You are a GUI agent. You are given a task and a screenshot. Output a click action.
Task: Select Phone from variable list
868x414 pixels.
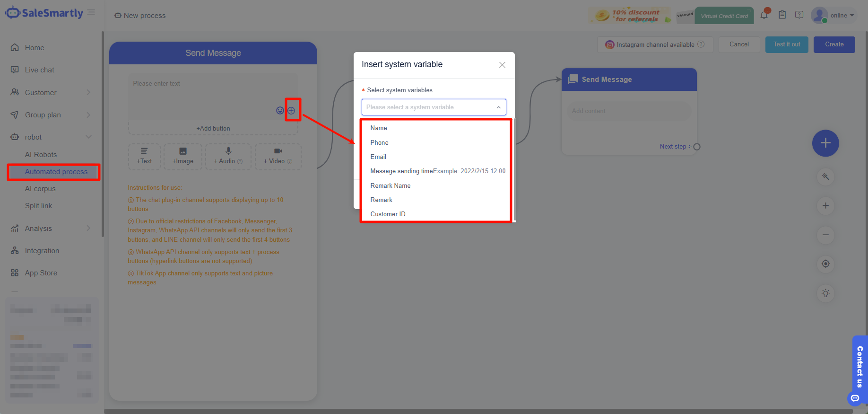click(x=380, y=142)
